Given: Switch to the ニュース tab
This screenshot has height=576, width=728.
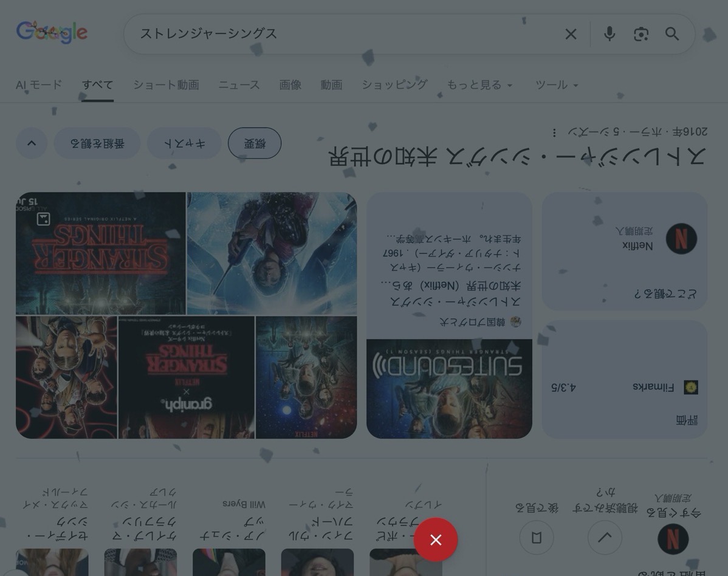Looking at the screenshot, I should [238, 84].
